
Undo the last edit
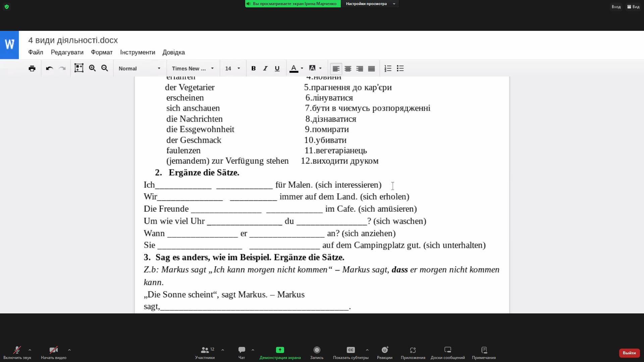click(x=49, y=68)
